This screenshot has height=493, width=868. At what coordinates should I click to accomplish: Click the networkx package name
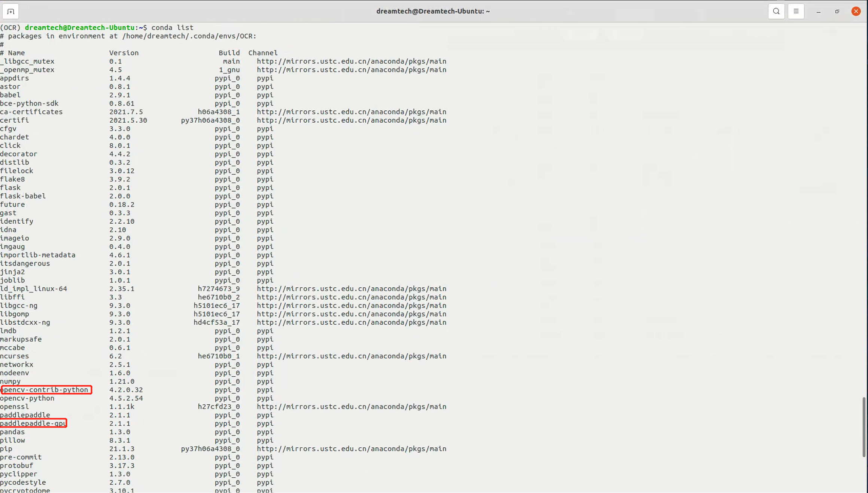point(17,365)
